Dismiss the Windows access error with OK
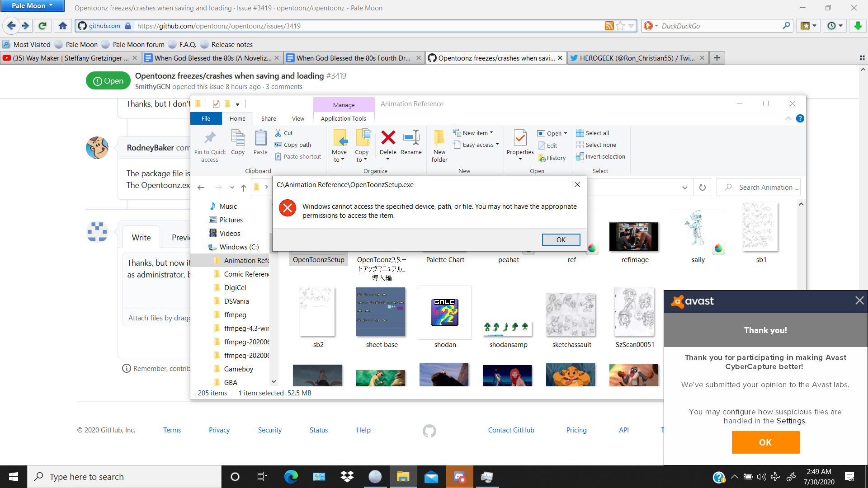868x488 pixels. pos(561,239)
